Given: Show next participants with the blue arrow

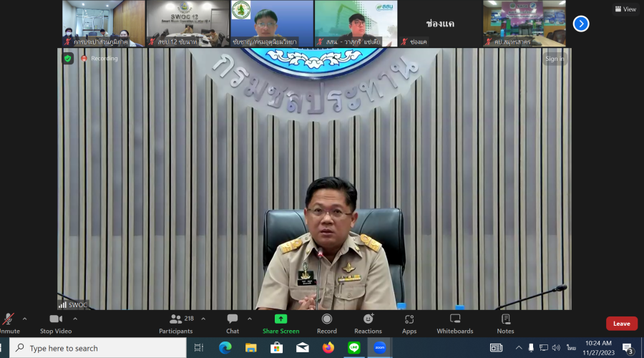Looking at the screenshot, I should (581, 24).
